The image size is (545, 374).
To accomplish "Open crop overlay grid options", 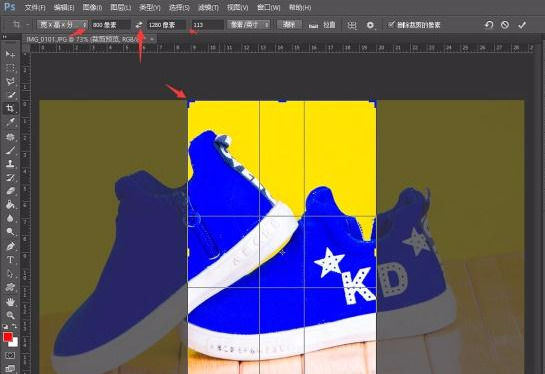I will [x=352, y=25].
